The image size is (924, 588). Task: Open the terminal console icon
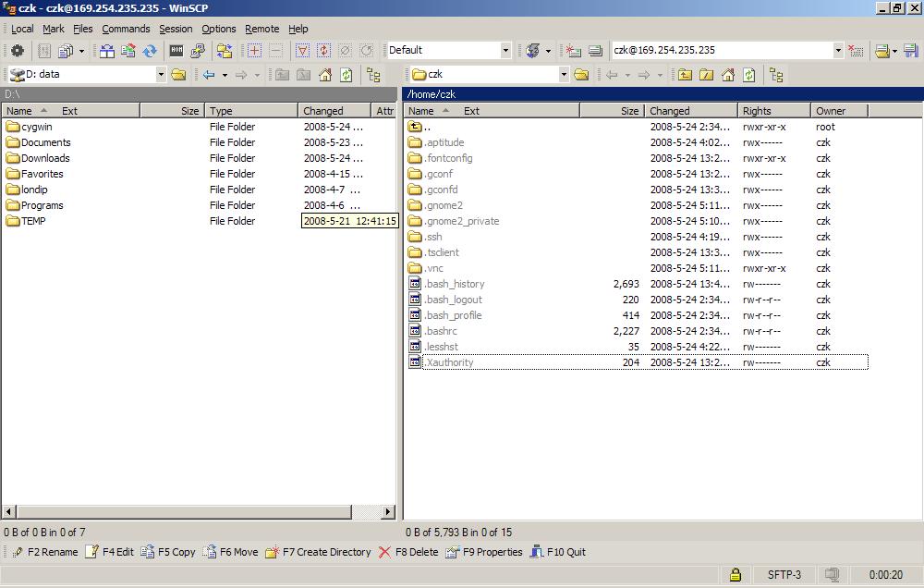click(176, 51)
